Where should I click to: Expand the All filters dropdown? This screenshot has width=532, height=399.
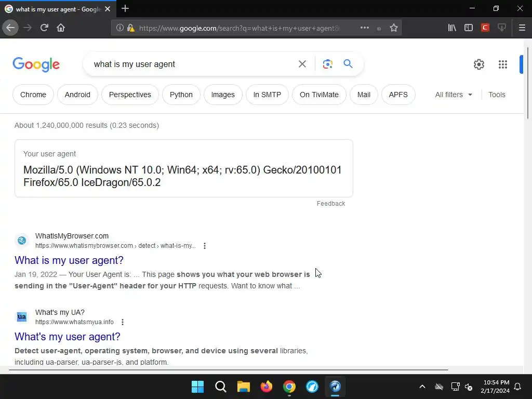454,95
